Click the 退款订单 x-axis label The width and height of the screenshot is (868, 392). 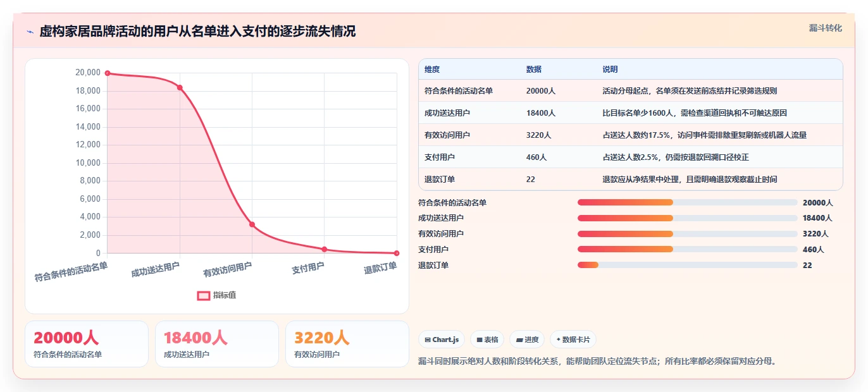(380, 268)
